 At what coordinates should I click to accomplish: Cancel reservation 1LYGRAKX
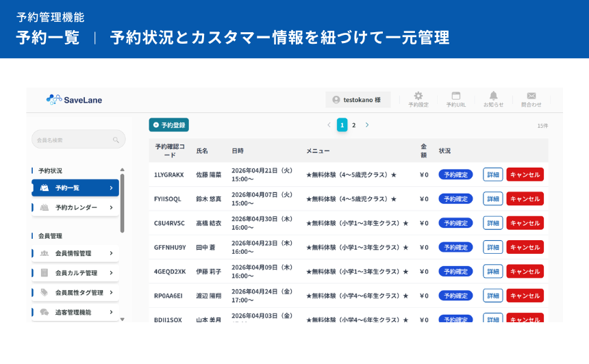pos(525,174)
